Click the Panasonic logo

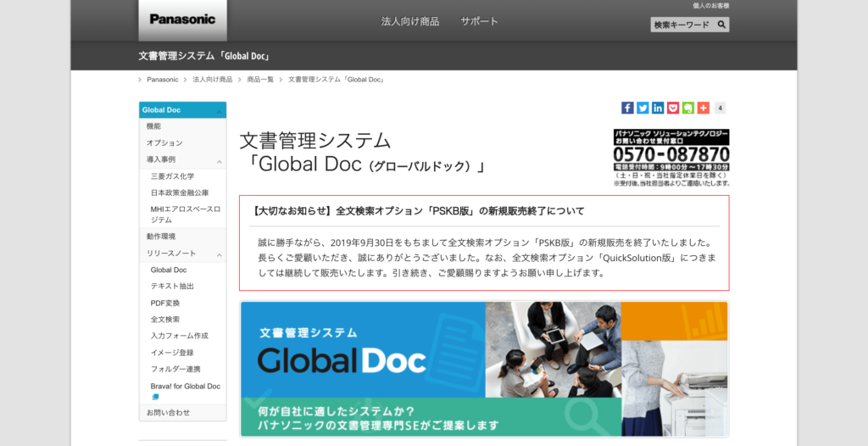point(182,20)
